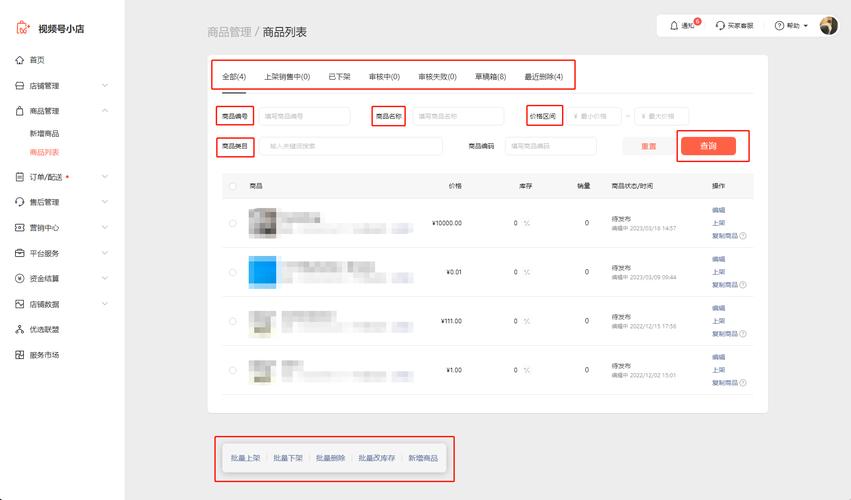Click the 店铺数据 chart icon in sidebar
The height and width of the screenshot is (500, 851).
click(20, 304)
